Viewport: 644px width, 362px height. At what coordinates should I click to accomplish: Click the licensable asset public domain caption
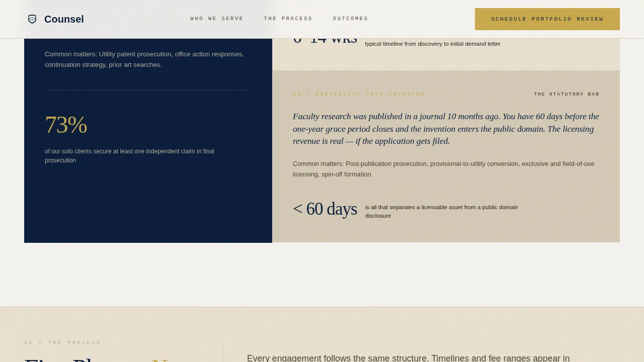[441, 211]
